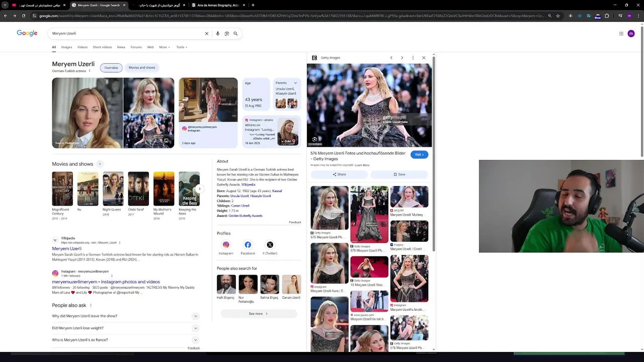Select the Overview chip
The width and height of the screenshot is (644, 362).
click(x=111, y=68)
